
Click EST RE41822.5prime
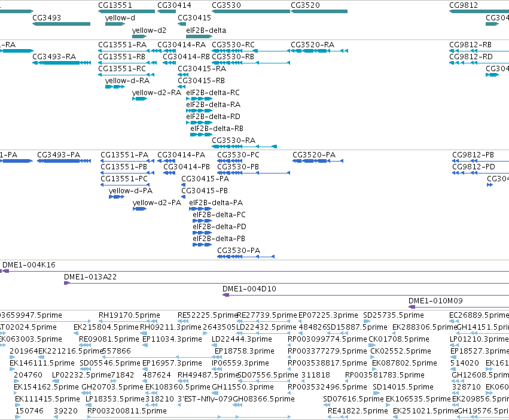(358, 411)
